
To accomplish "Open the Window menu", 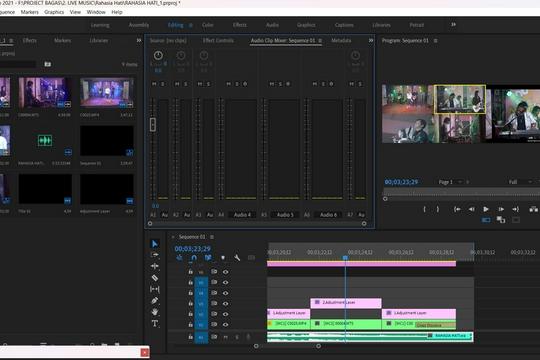I will (96, 12).
